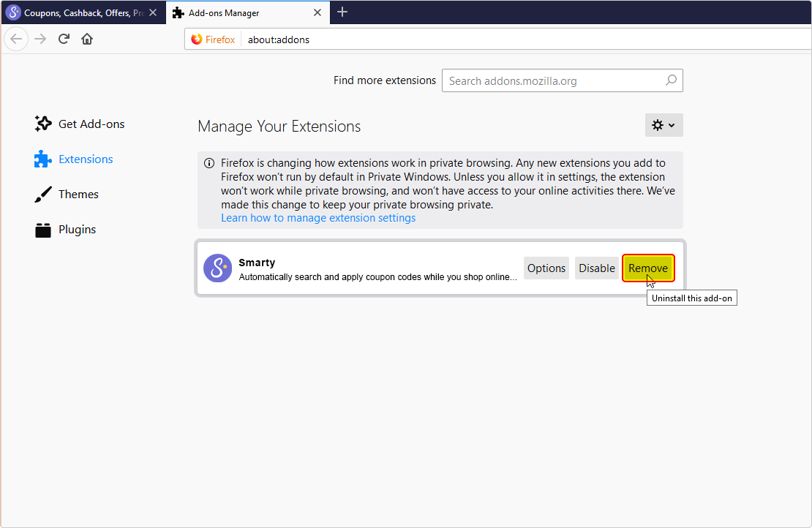Open a new tab with plus icon

click(342, 12)
